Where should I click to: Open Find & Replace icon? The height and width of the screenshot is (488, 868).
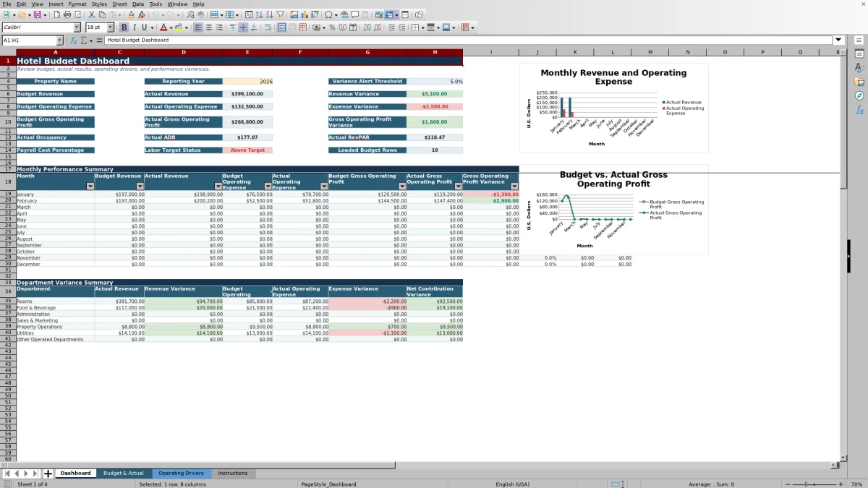(190, 14)
